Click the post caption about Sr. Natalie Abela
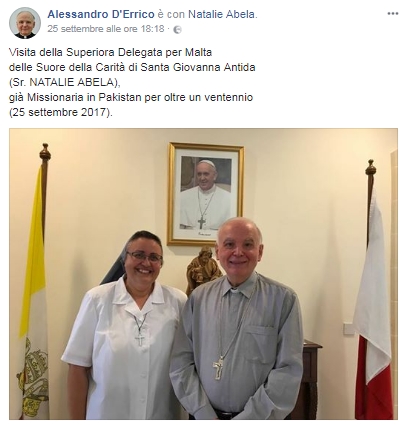The height and width of the screenshot is (425, 404). (x=132, y=82)
